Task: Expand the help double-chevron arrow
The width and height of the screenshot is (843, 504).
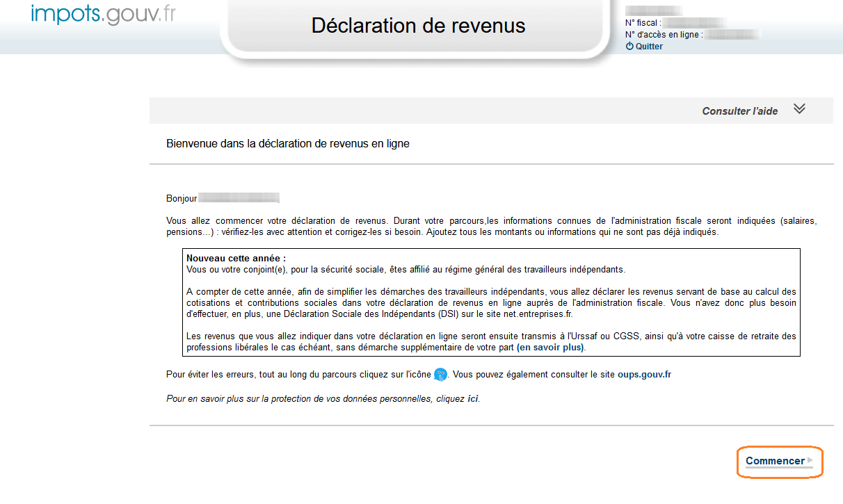Action: (x=799, y=109)
